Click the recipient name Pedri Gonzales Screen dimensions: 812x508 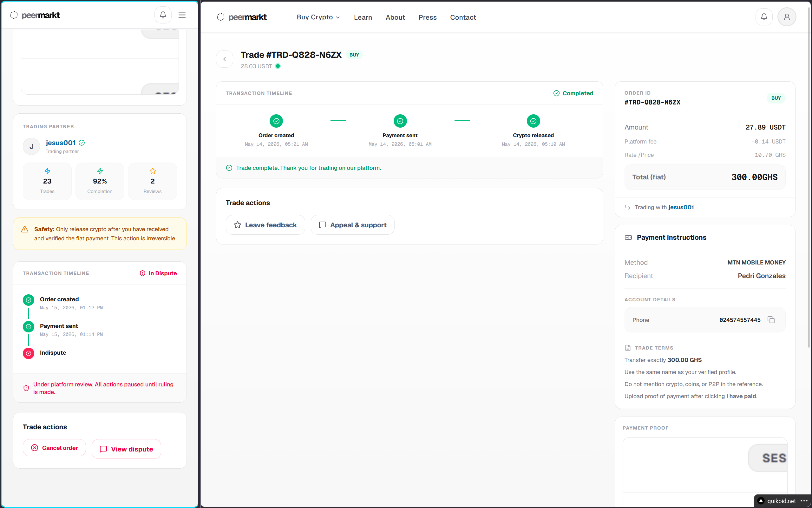pos(761,276)
